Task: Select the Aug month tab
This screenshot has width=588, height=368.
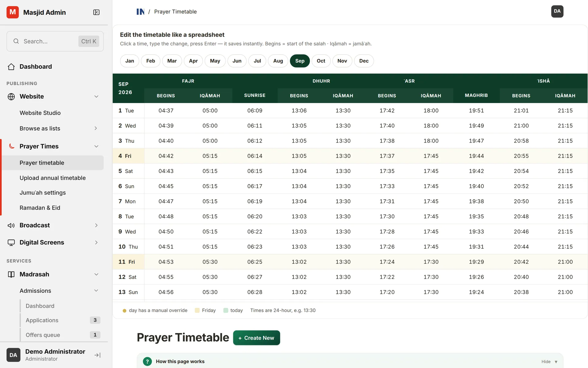Action: (x=278, y=61)
